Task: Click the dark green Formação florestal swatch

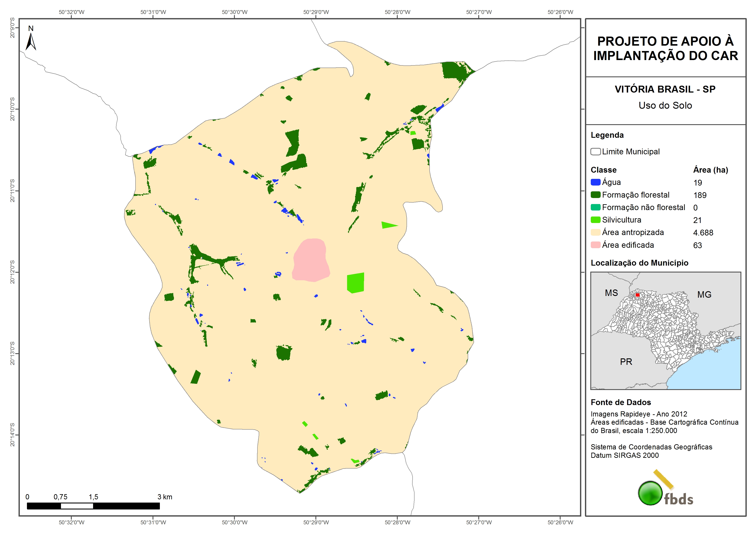Action: click(x=595, y=195)
